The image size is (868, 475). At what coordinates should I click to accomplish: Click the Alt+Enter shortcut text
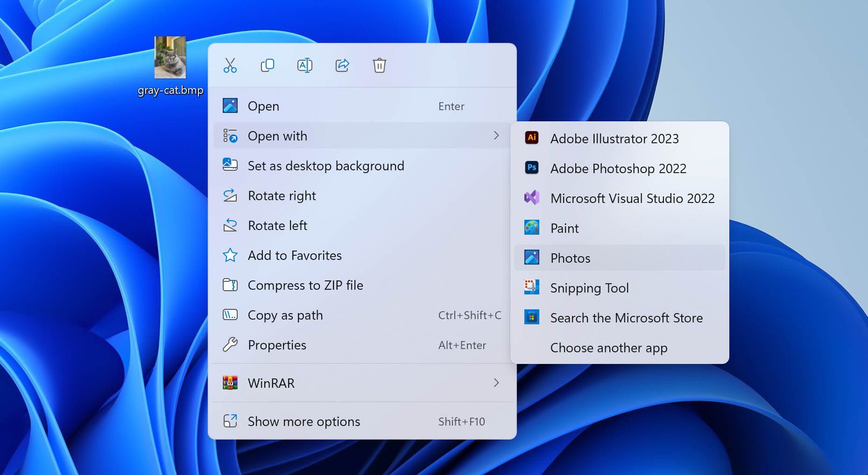point(462,345)
